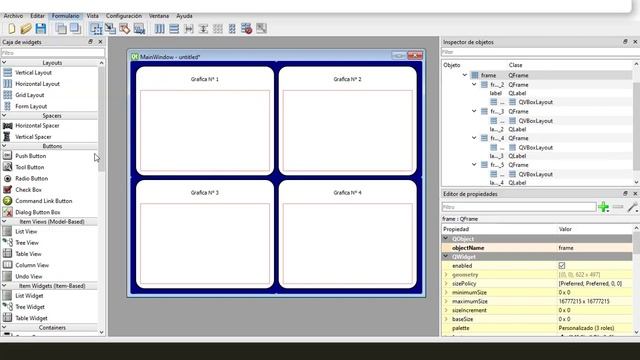Expand the maximumSize property row

coord(446,301)
